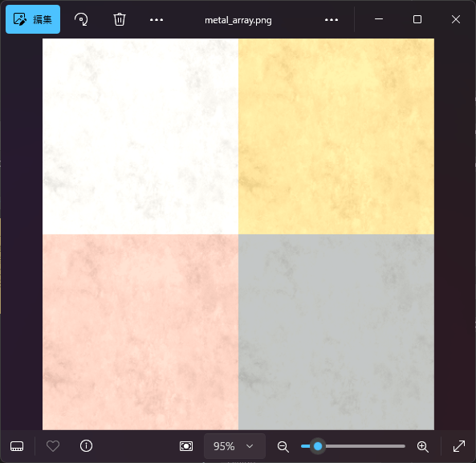Click the white metal texture quadrant
The height and width of the screenshot is (463, 476).
(x=140, y=136)
